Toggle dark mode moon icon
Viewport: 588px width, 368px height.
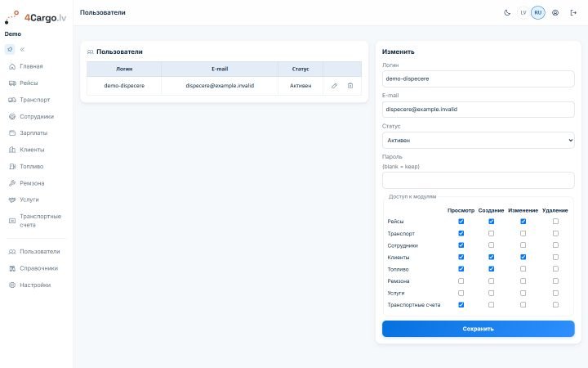507,13
